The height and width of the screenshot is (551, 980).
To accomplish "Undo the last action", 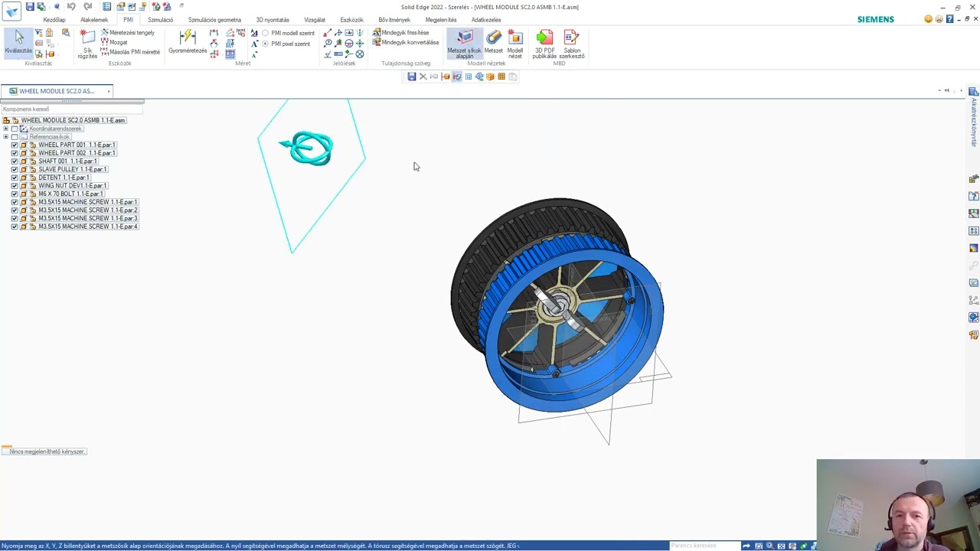I will point(71,7).
